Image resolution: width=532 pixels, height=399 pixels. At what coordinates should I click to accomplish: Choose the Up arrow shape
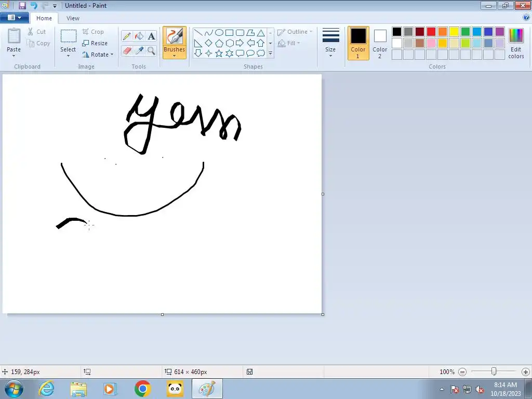pyautogui.click(x=261, y=43)
